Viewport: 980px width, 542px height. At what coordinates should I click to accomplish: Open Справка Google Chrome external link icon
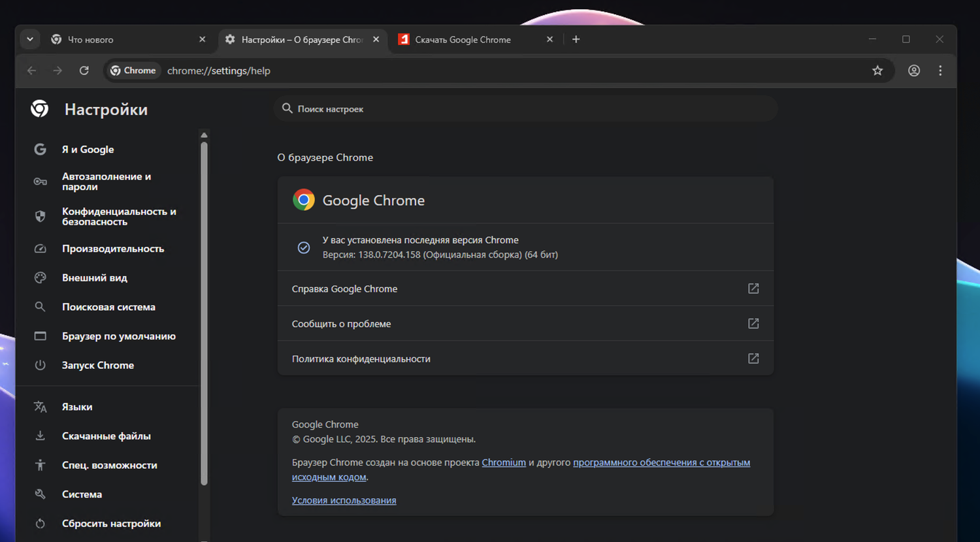(x=753, y=289)
